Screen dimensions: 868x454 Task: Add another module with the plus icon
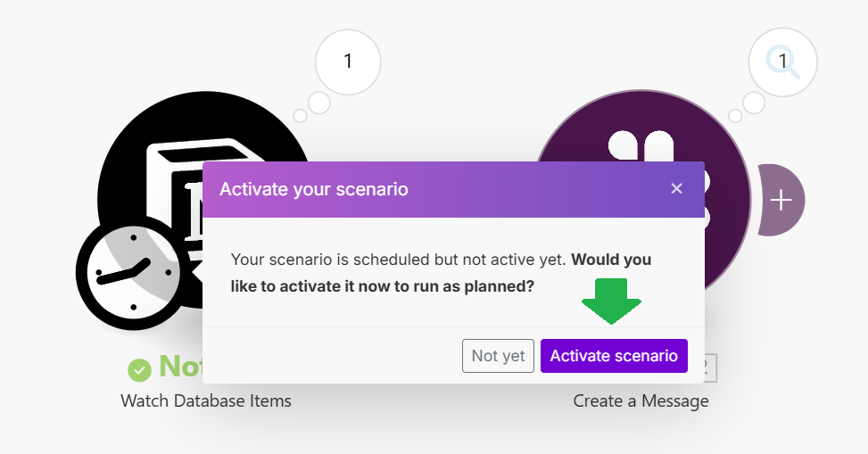[x=781, y=200]
